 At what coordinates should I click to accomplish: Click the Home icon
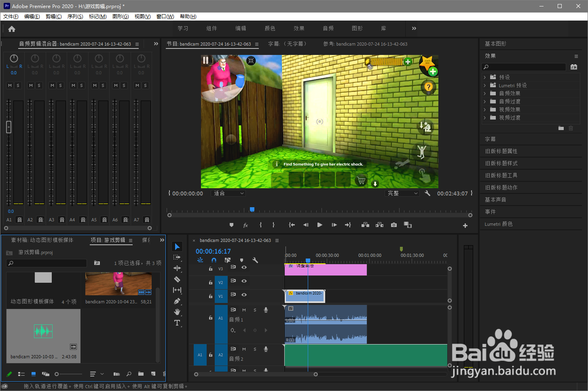point(12,29)
